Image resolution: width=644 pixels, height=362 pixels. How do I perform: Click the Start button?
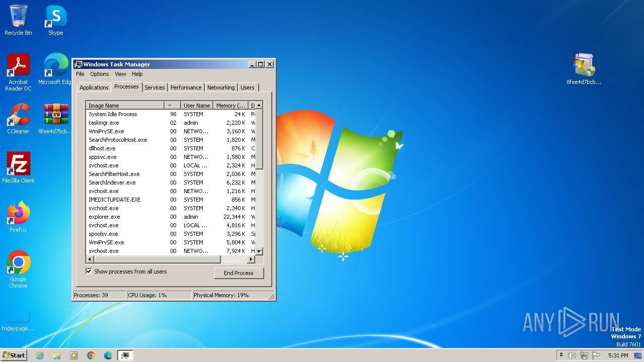pos(14,355)
